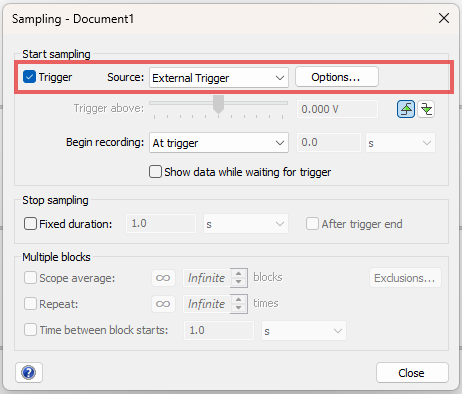
Task: Open help via question mark icon
Action: 29,372
